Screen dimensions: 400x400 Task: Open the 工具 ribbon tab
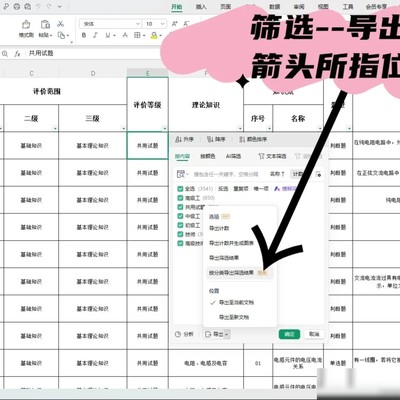348,7
